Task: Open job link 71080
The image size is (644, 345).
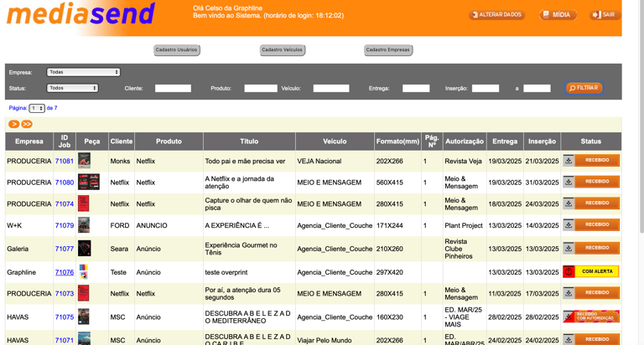Action: point(65,183)
